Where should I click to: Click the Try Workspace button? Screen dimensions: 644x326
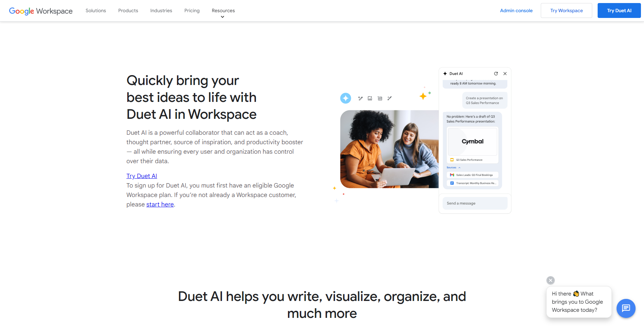[566, 10]
